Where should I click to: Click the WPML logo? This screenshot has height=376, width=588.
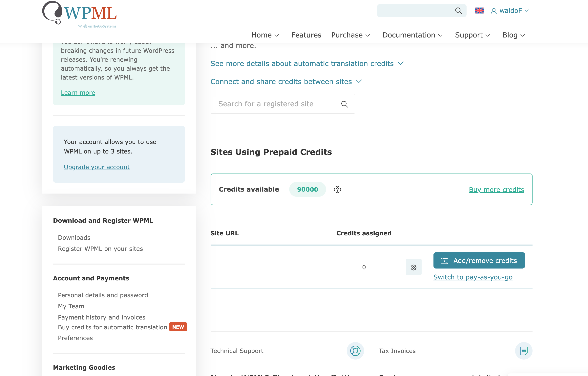pyautogui.click(x=79, y=15)
